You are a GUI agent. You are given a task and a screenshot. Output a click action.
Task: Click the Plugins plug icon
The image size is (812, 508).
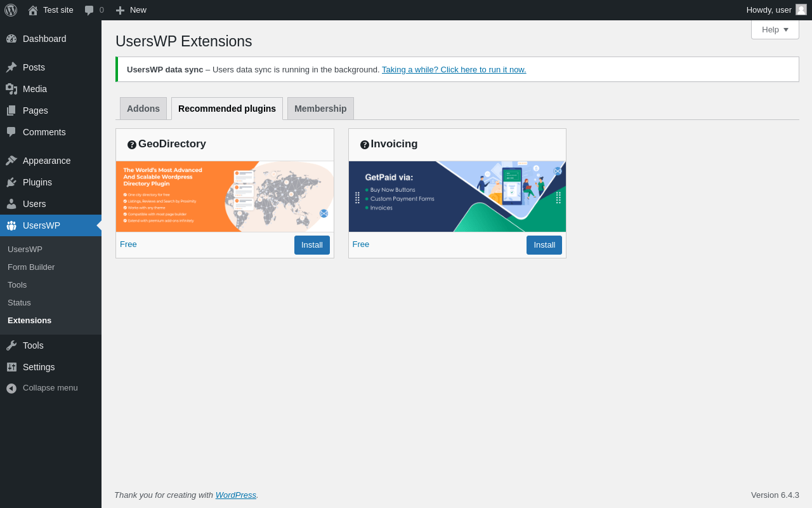(x=11, y=182)
